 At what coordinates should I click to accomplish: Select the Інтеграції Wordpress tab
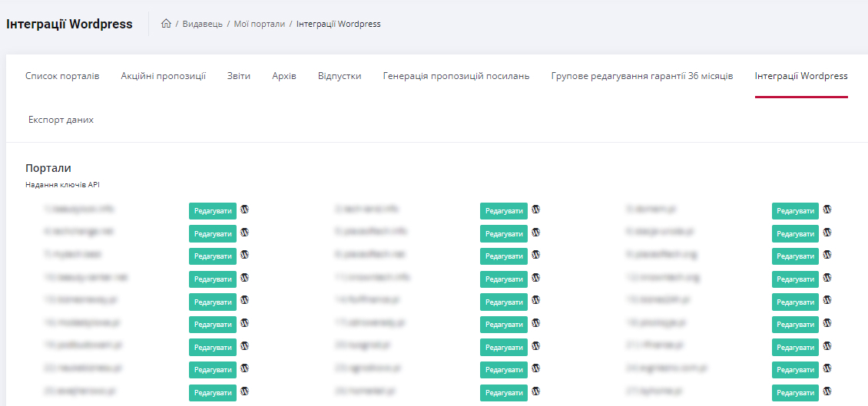point(801,76)
